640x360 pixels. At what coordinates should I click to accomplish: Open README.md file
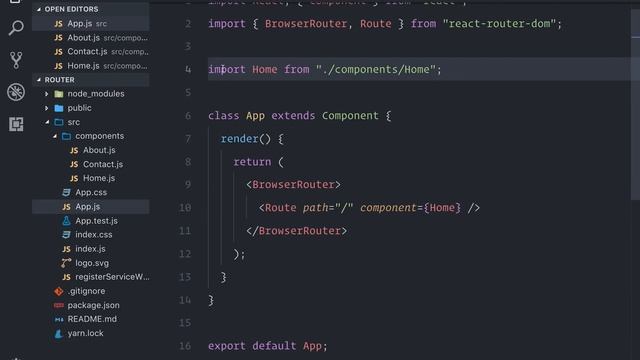pos(92,319)
